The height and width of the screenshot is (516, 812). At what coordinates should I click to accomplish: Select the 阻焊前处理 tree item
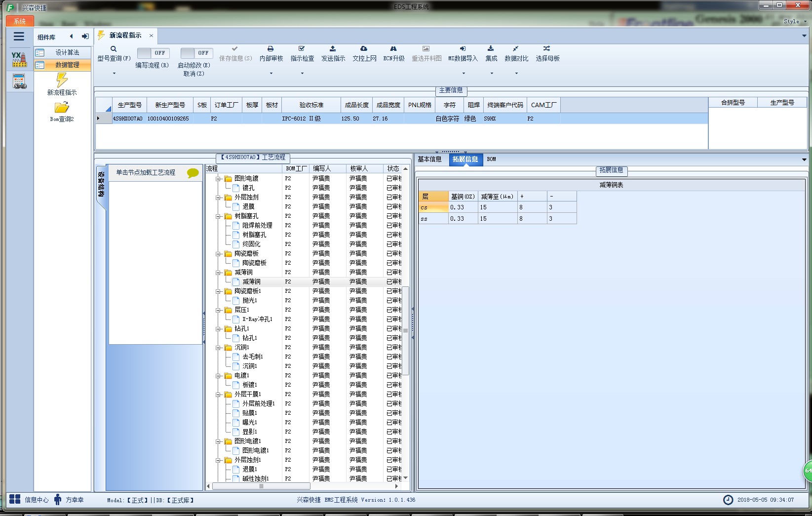[257, 226]
